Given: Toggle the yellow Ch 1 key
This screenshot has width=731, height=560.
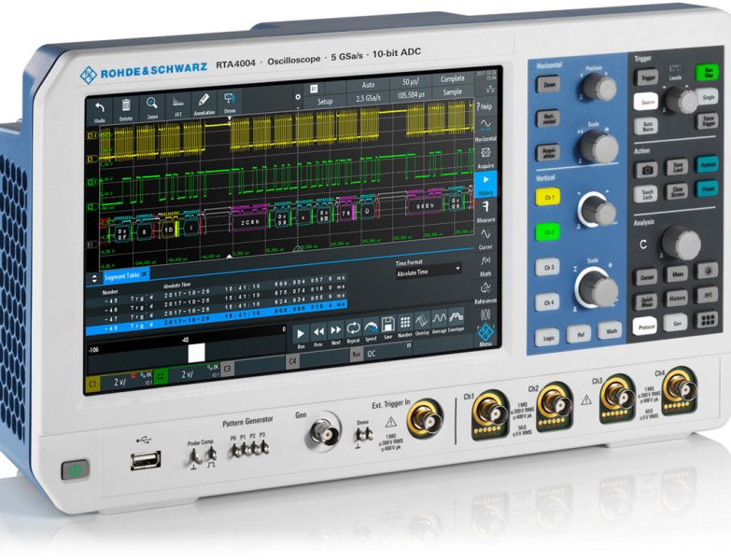Looking at the screenshot, I should pos(548,197).
